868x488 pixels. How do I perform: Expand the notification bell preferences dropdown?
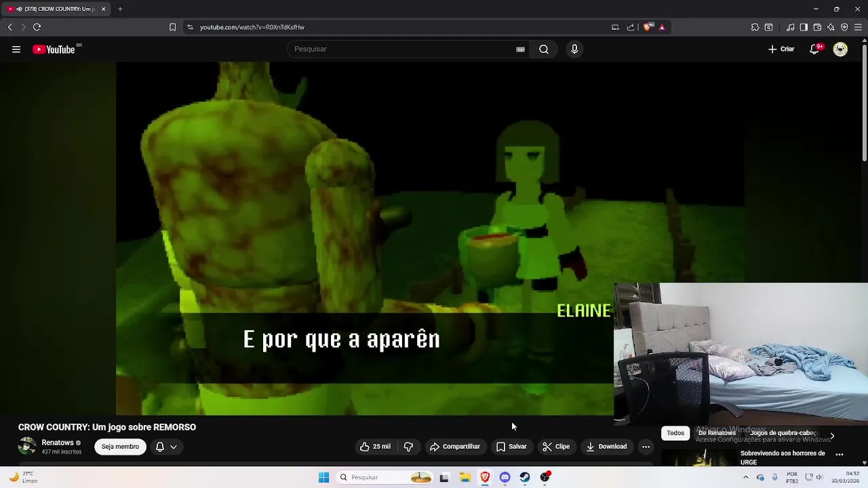[x=166, y=447]
